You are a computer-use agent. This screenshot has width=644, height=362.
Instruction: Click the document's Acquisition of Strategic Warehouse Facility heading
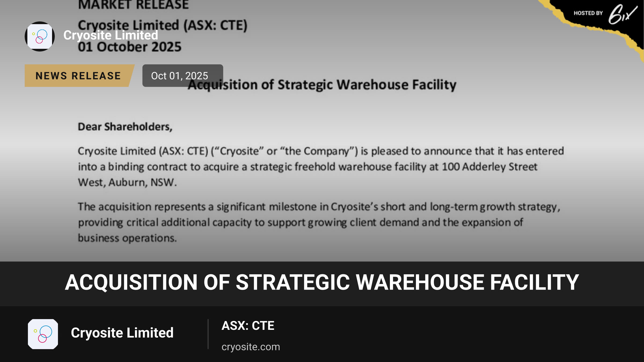[322, 85]
